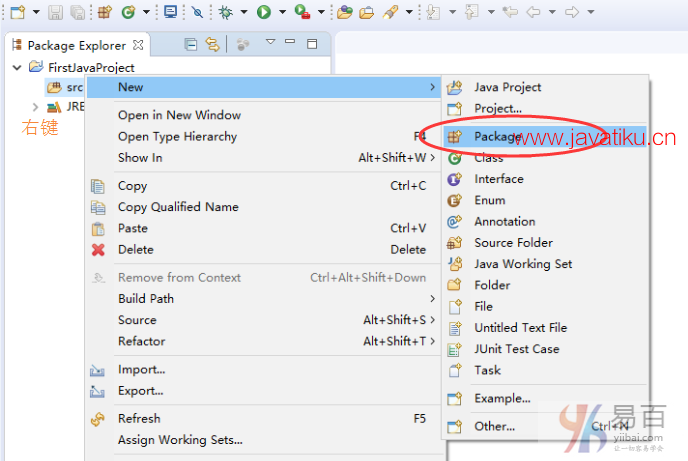Open the Run button dropdown arrow
The width and height of the screenshot is (688, 461).
(x=281, y=13)
